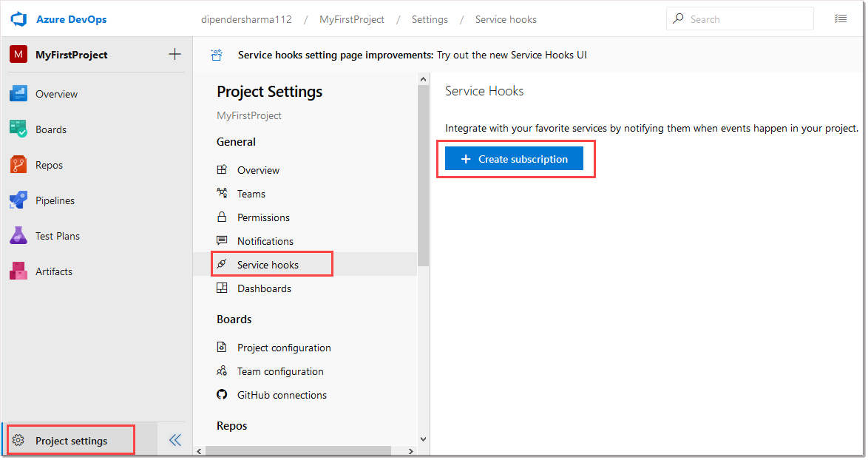Click the settings panel scroll-up arrow
The image size is (868, 460).
click(423, 79)
